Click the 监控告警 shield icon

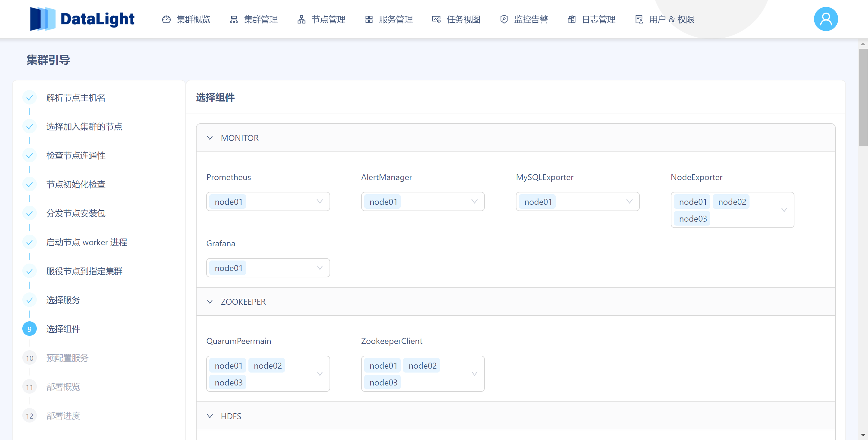click(504, 20)
